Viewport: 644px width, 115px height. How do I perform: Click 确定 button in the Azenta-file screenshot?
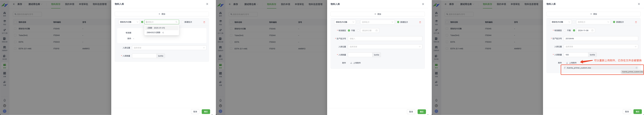pyautogui.click(x=637, y=112)
